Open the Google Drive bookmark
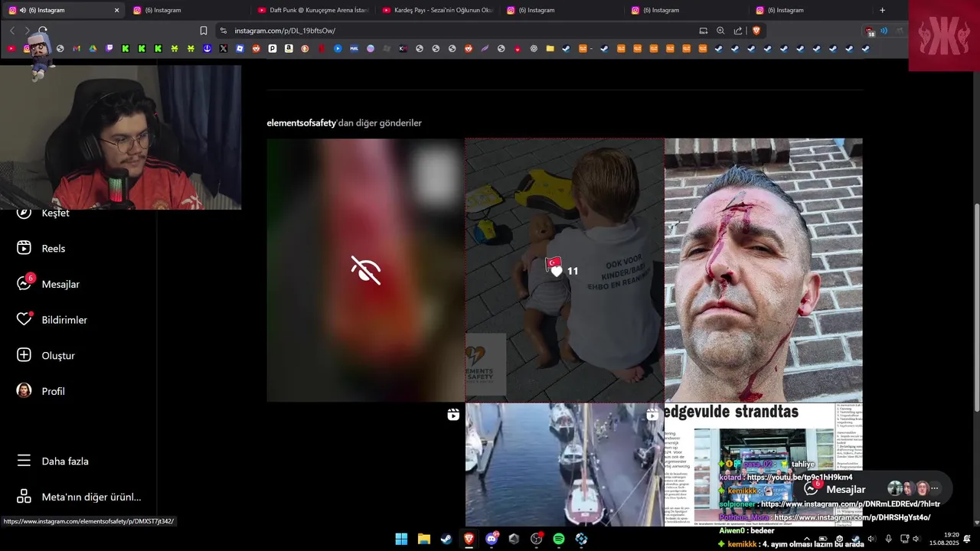980x551 pixels. (x=93, y=48)
